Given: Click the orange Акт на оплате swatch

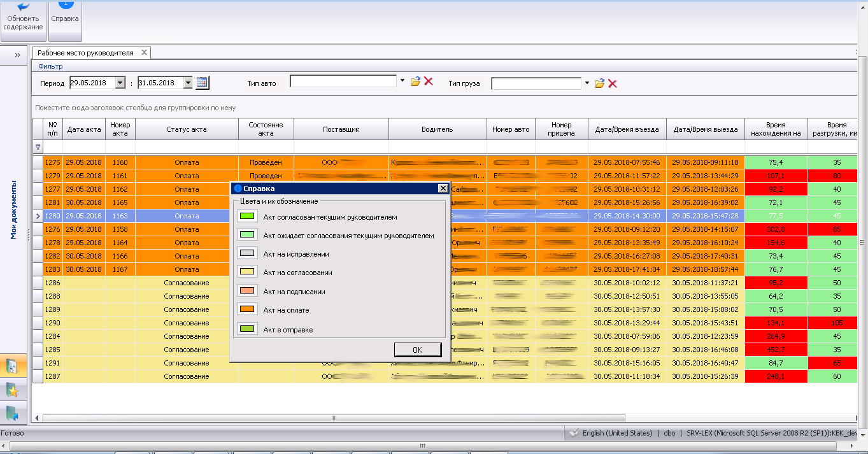Looking at the screenshot, I should click(x=246, y=310).
